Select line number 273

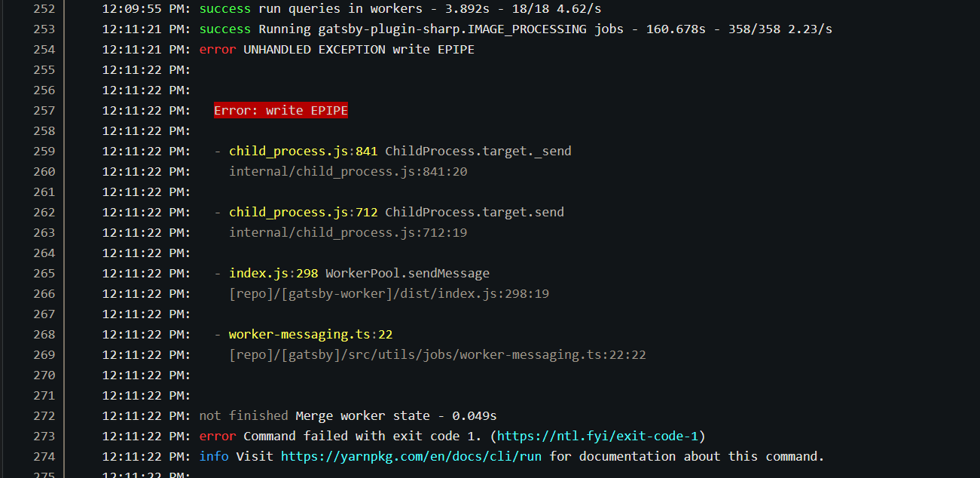pyautogui.click(x=44, y=437)
